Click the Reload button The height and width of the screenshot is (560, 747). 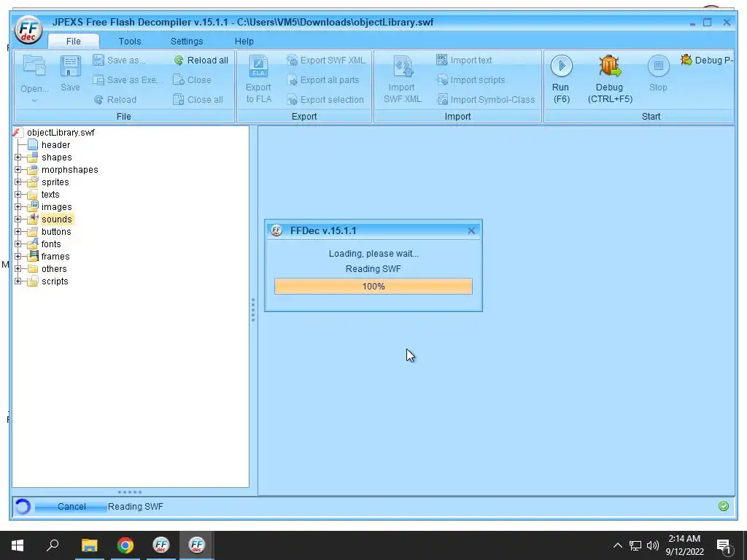click(115, 99)
